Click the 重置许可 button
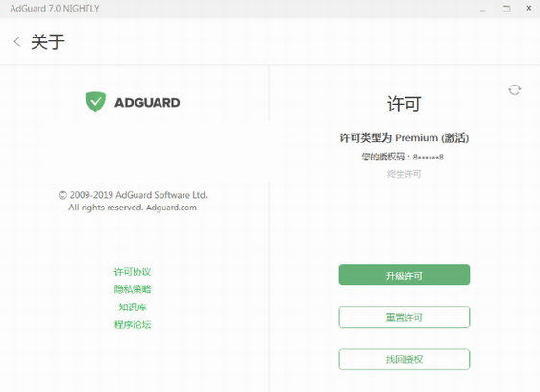The width and height of the screenshot is (540, 392). click(x=404, y=317)
